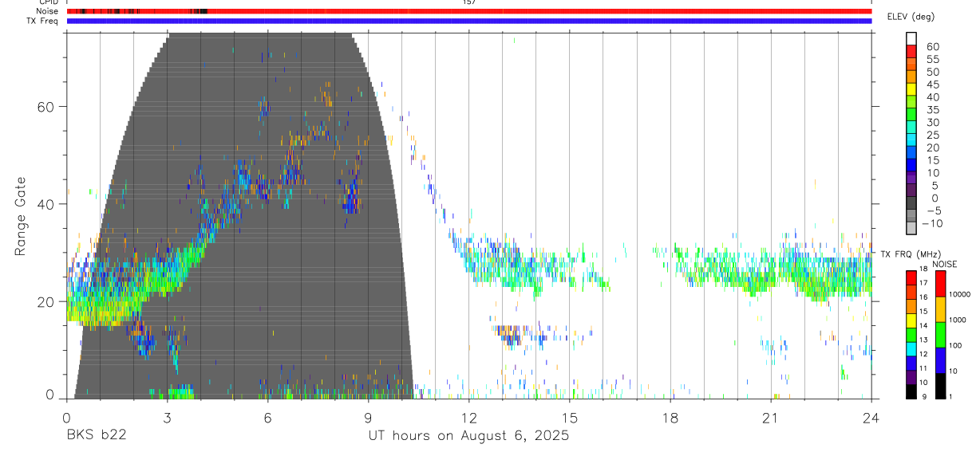Pick the cyan 20–25 degree elevation swatch
The height and width of the screenshot is (452, 980).
[x=911, y=141]
